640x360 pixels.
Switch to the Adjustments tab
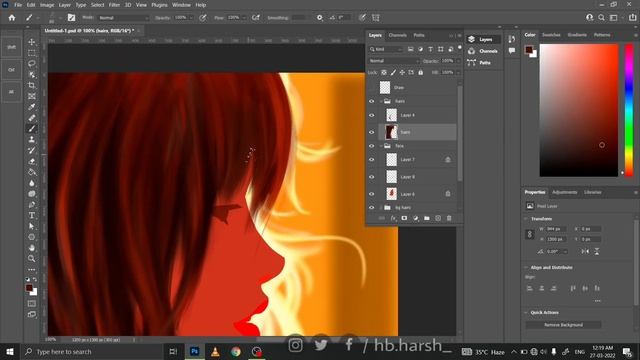coord(564,192)
